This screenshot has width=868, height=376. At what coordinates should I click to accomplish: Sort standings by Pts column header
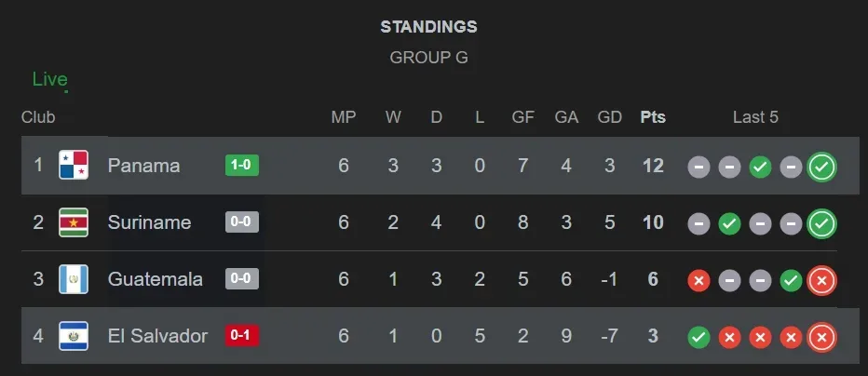653,117
